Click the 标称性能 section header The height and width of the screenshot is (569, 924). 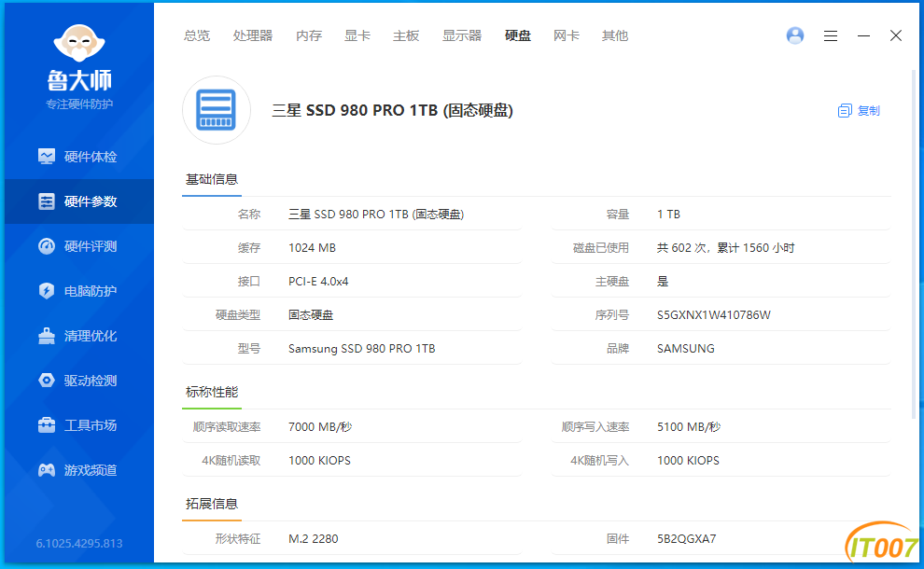(x=212, y=393)
